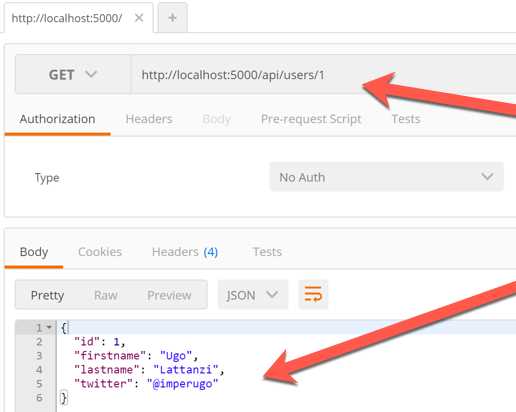Open the No Auth type dropdown
This screenshot has width=516, height=412.
click(x=387, y=177)
